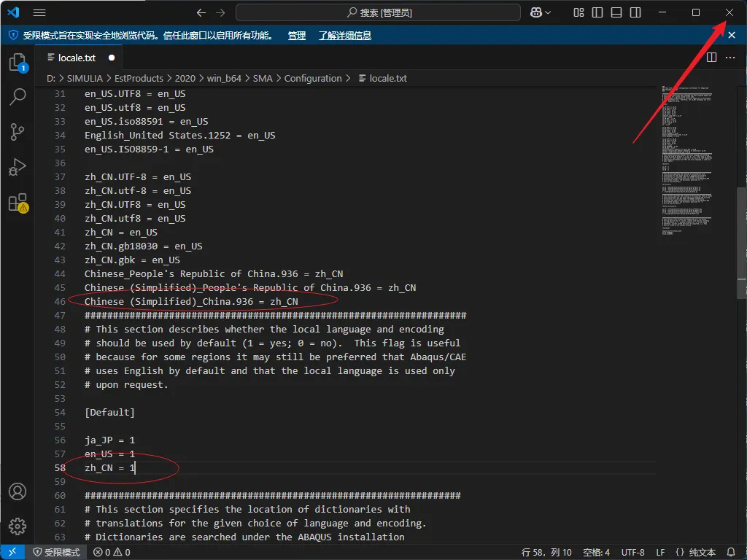Image resolution: width=747 pixels, height=560 pixels.
Task: Click line 58 text zh_CN = 1
Action: 110,467
